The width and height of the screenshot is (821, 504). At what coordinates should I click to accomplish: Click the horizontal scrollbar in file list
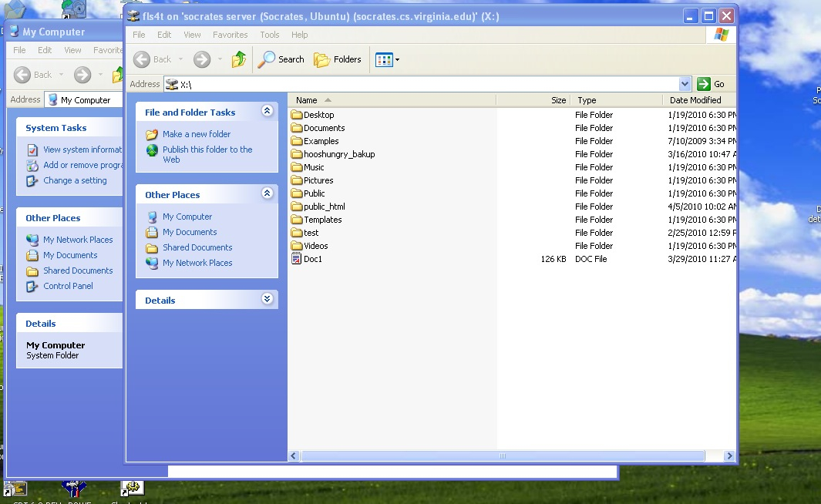(502, 456)
